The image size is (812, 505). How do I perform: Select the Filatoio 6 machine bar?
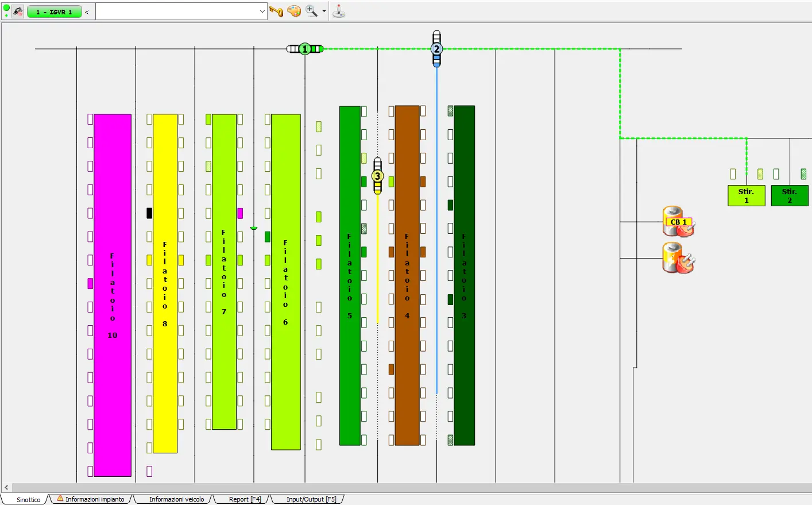[286, 282]
